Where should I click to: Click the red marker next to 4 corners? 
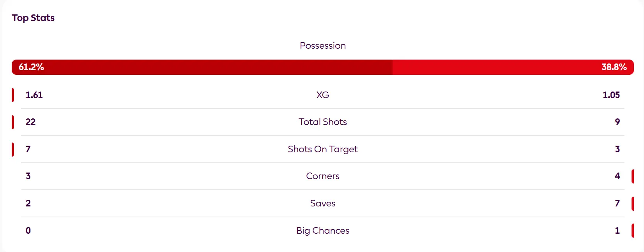click(x=632, y=176)
